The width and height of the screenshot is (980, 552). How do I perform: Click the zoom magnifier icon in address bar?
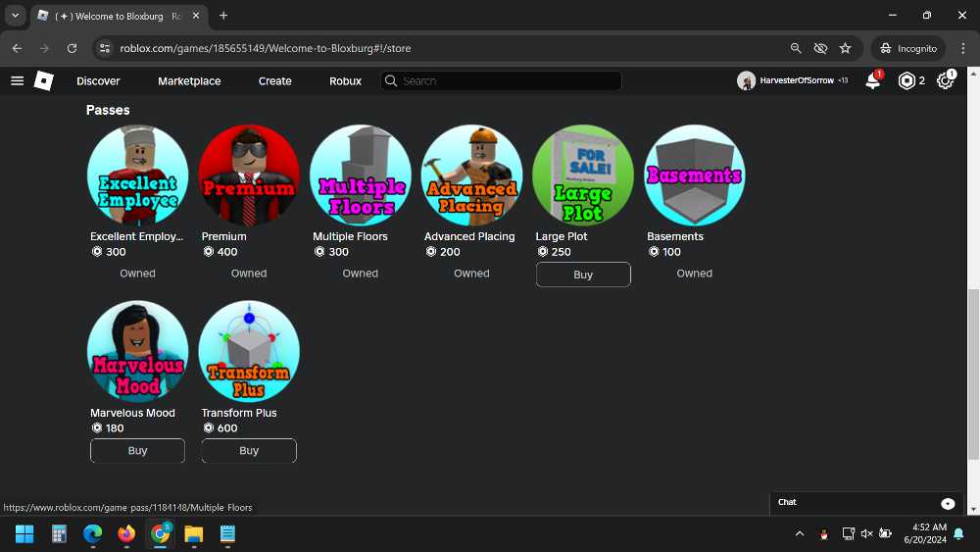796,48
